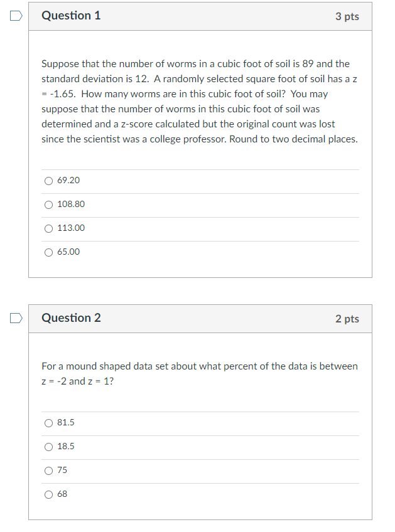Click the 108.80 answer label text
Viewport: 395px width, 532px height.
pyautogui.click(x=71, y=204)
